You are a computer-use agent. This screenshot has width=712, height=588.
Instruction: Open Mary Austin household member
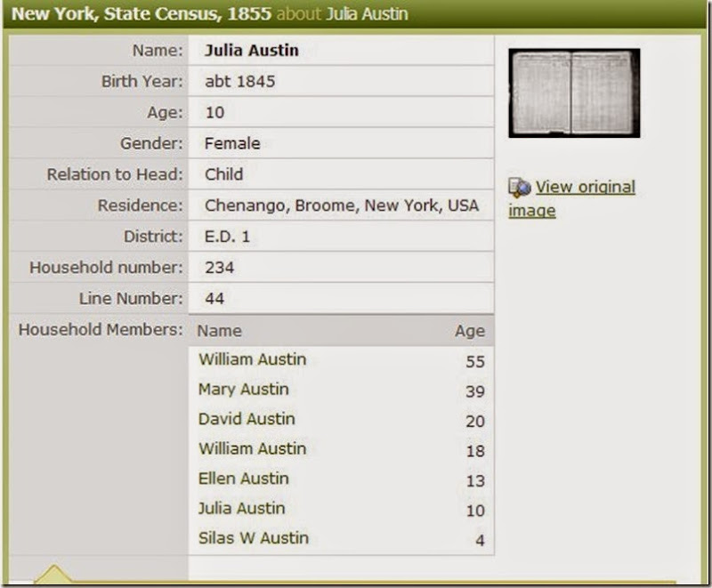(x=243, y=390)
